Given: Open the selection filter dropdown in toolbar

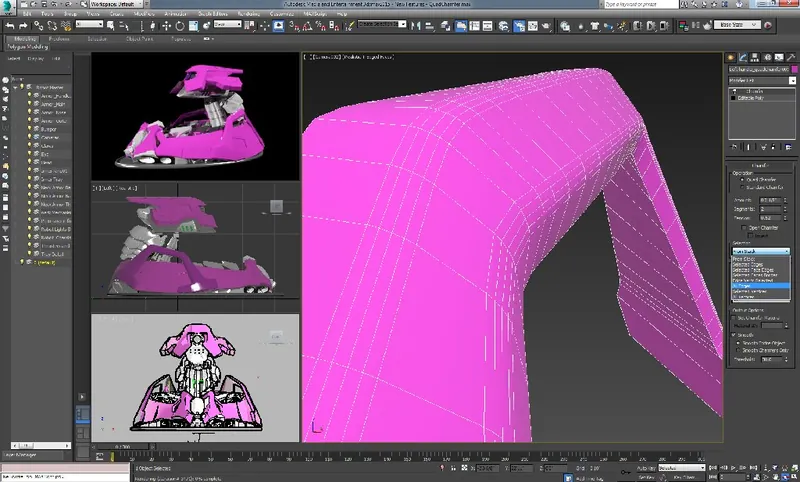Looking at the screenshot, I should [89, 24].
